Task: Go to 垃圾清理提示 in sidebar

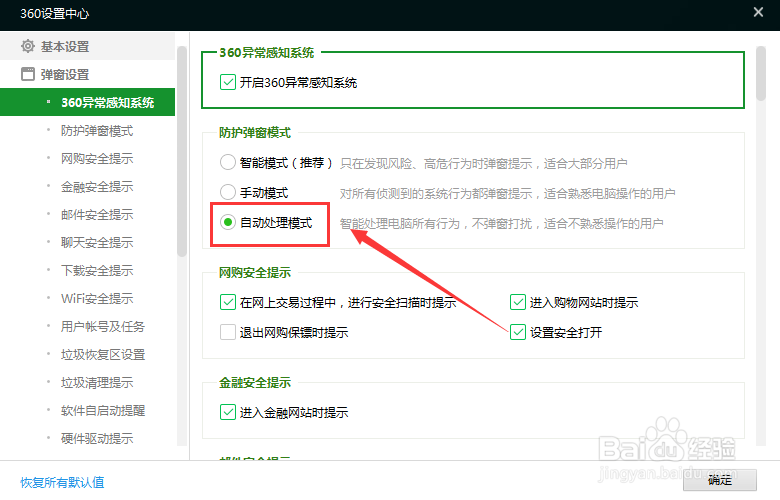Action: [x=97, y=383]
